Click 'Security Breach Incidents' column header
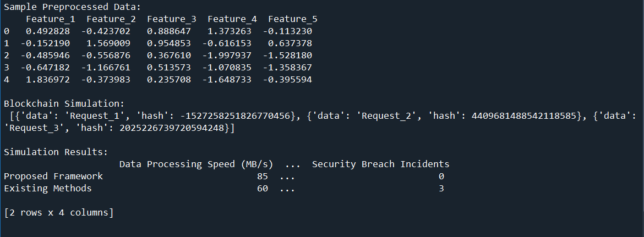644x237 pixels. click(381, 164)
